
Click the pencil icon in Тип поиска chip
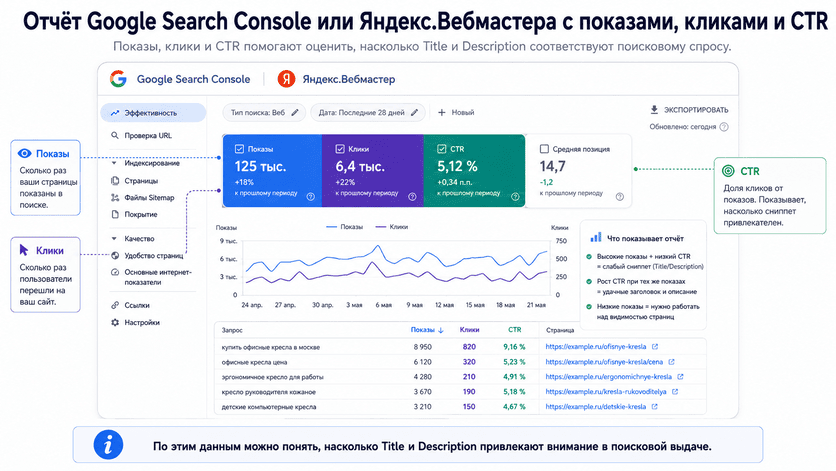coord(295,113)
